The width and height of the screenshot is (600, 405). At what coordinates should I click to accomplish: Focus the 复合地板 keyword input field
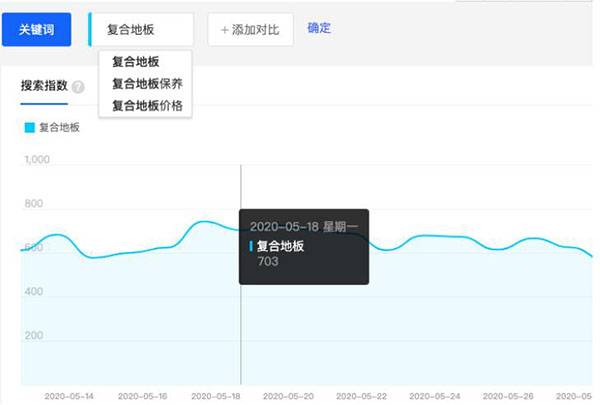click(x=142, y=30)
